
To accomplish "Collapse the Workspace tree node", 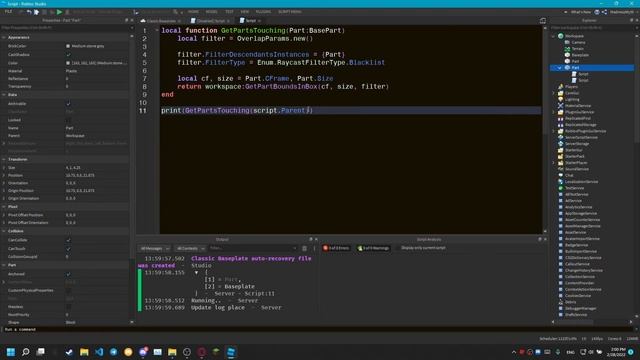I will [x=553, y=36].
